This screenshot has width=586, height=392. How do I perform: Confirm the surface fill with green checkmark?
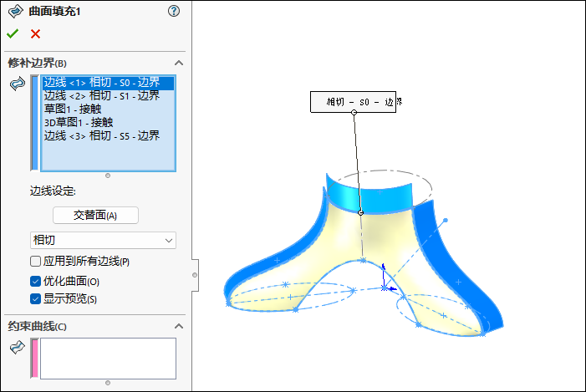13,34
